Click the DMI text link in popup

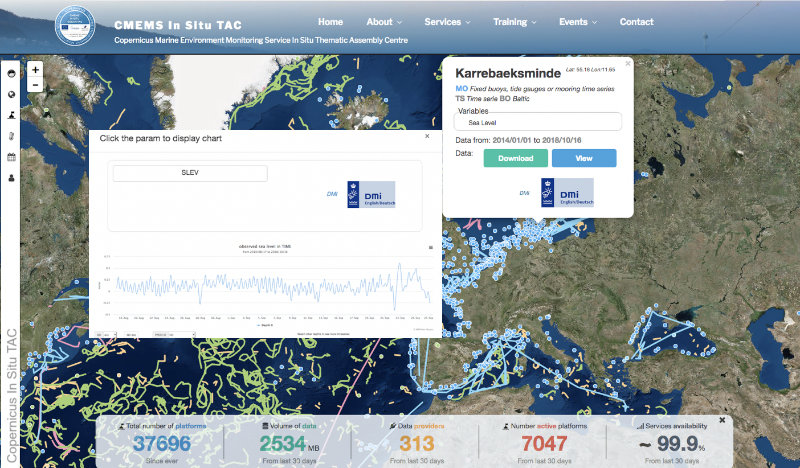[x=524, y=193]
